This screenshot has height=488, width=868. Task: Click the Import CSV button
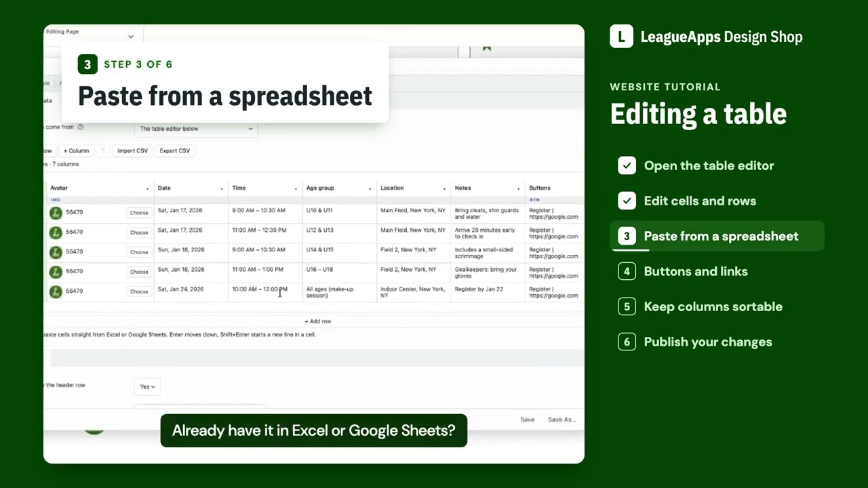(132, 150)
